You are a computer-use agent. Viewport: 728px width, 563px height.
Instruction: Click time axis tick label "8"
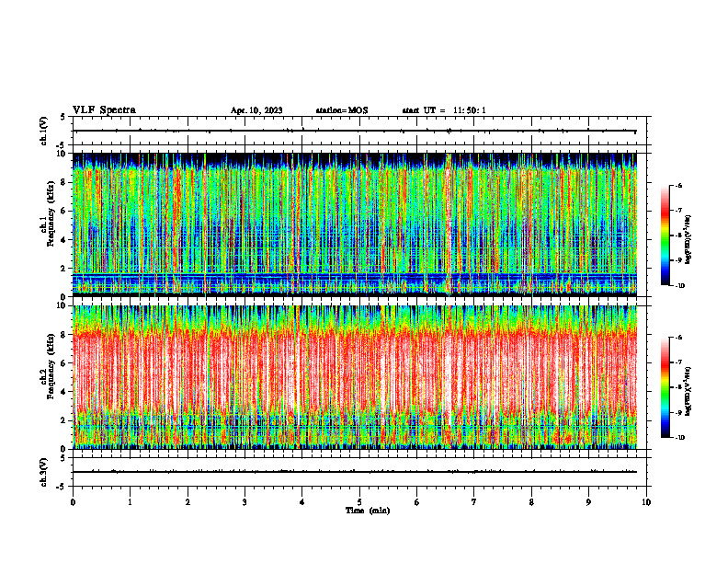pos(531,502)
